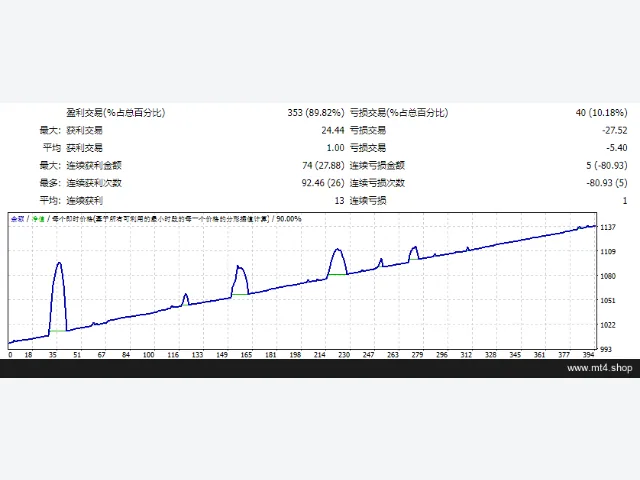This screenshot has height=480, width=640.
Task: Click the green "净值" chart legend label
Action: point(38,219)
